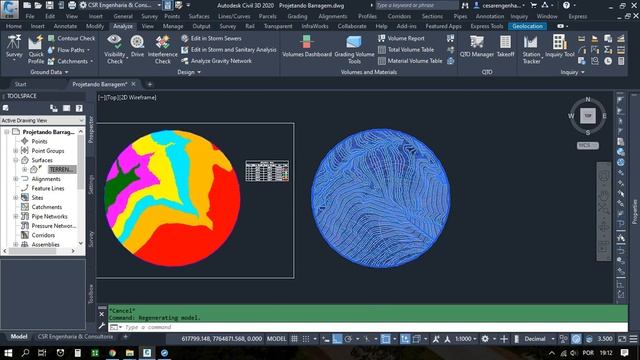Toggle annotation visibility in status bar
This screenshot has width=640, height=360.
436,339
